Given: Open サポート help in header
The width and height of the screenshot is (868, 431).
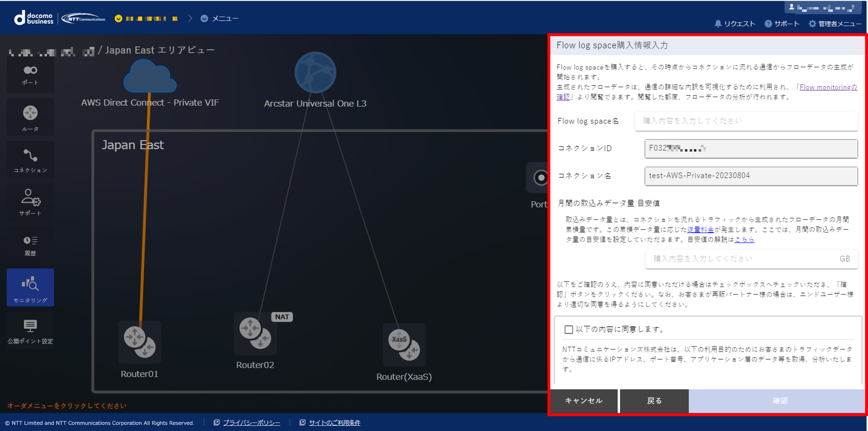Looking at the screenshot, I should coord(782,24).
